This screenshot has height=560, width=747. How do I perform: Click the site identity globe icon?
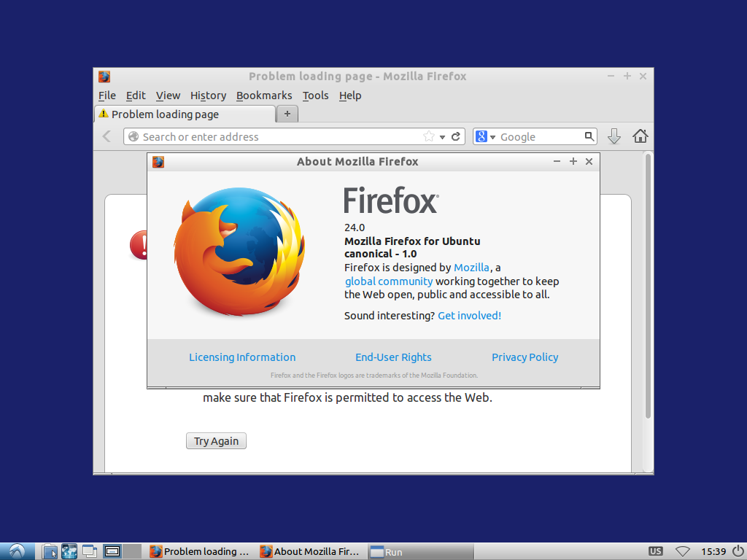click(x=133, y=136)
